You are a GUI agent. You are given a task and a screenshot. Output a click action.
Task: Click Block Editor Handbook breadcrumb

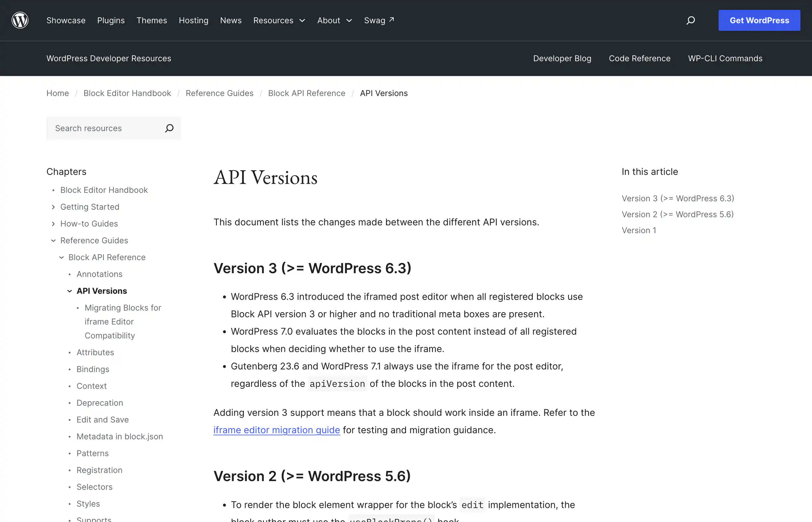127,93
